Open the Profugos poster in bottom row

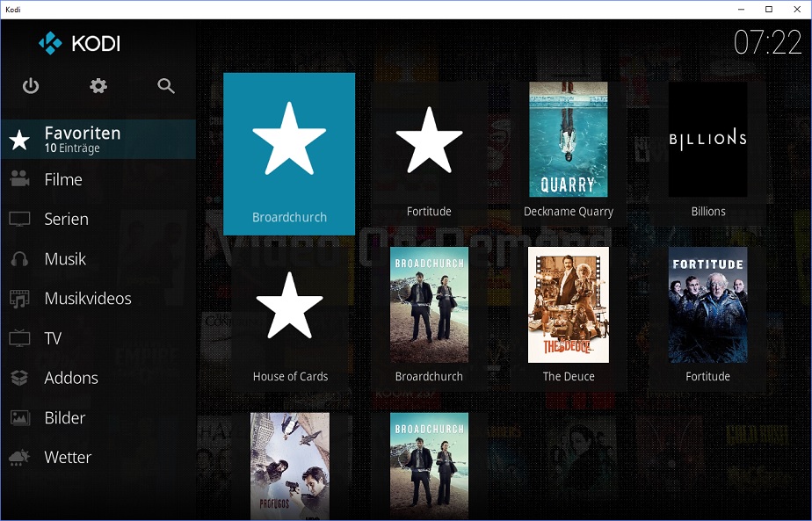pos(289,466)
